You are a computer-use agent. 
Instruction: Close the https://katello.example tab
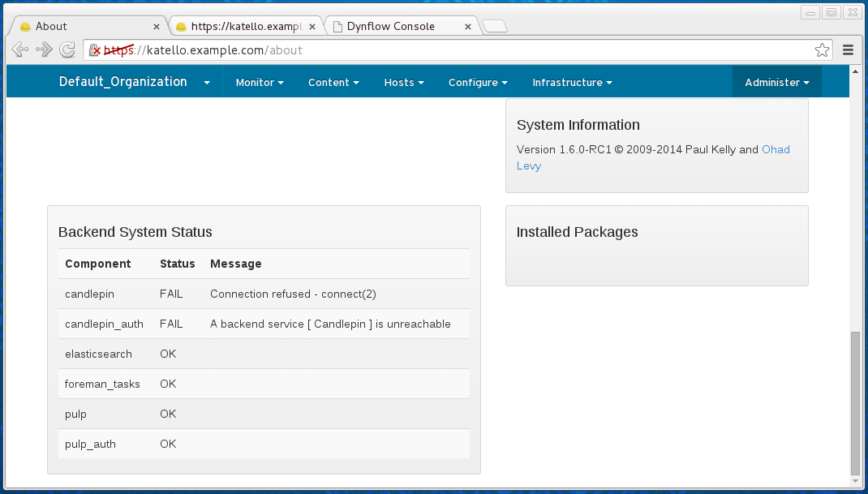pos(312,27)
